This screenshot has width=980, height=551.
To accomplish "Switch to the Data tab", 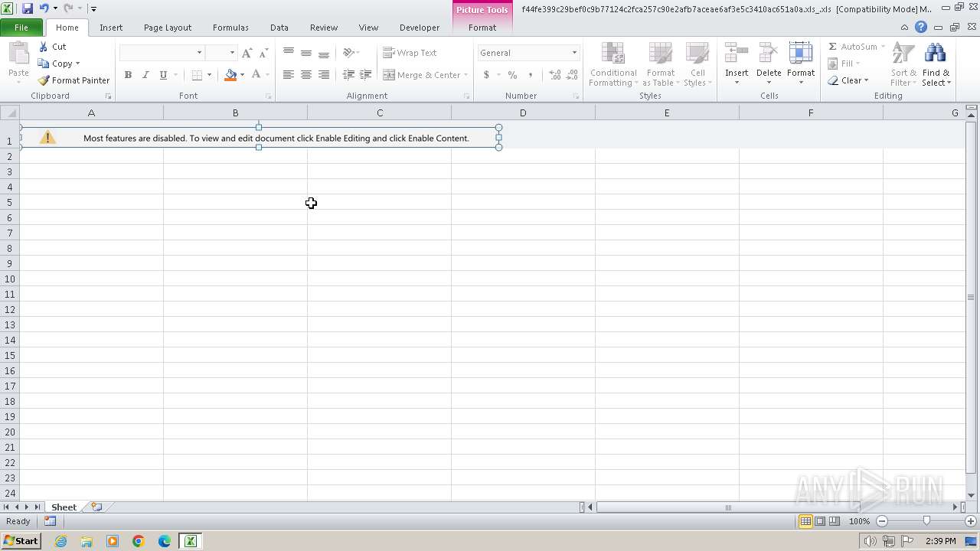I will pyautogui.click(x=279, y=28).
